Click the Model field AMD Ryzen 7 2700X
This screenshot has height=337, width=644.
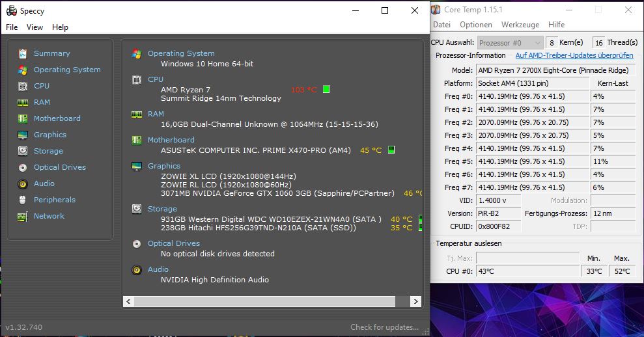click(x=555, y=71)
